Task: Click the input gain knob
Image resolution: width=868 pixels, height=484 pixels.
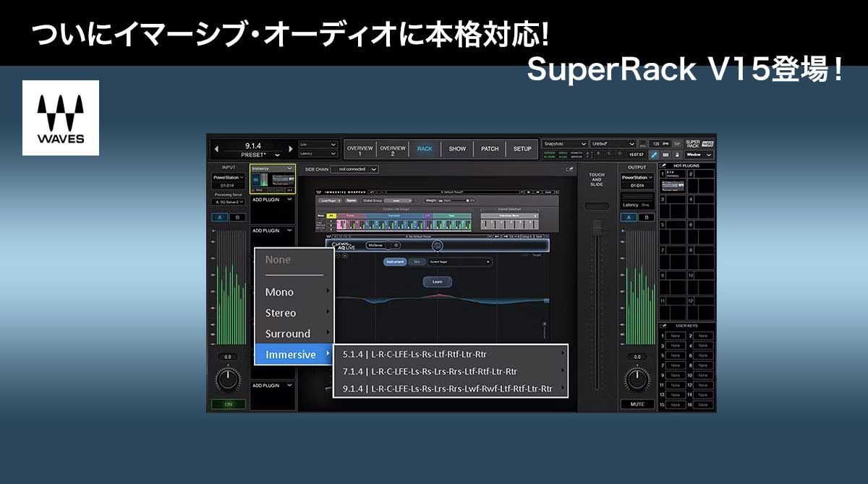Action: point(228,379)
